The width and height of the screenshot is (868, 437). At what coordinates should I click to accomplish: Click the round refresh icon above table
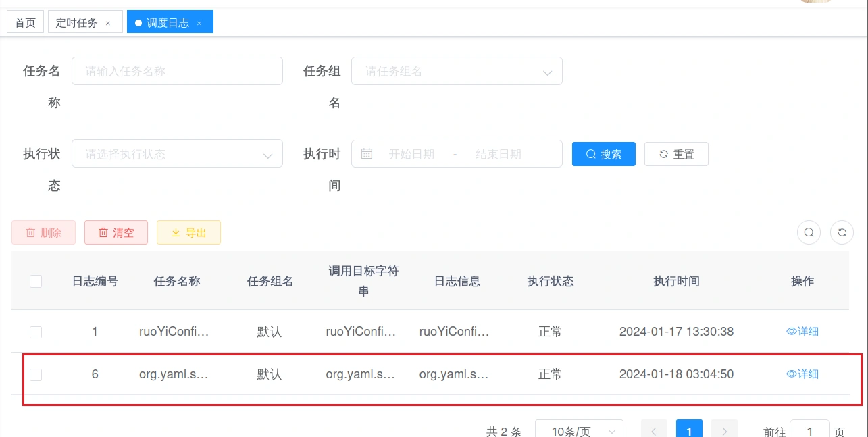842,232
